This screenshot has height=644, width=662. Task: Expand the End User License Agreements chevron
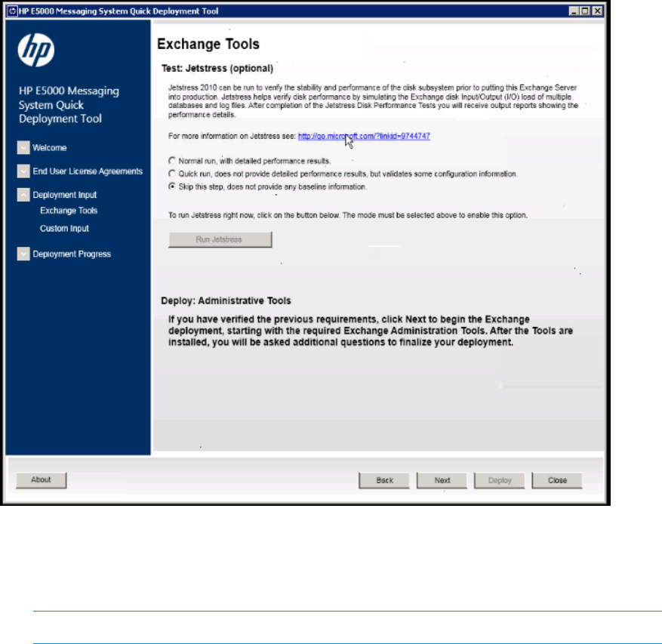23,171
